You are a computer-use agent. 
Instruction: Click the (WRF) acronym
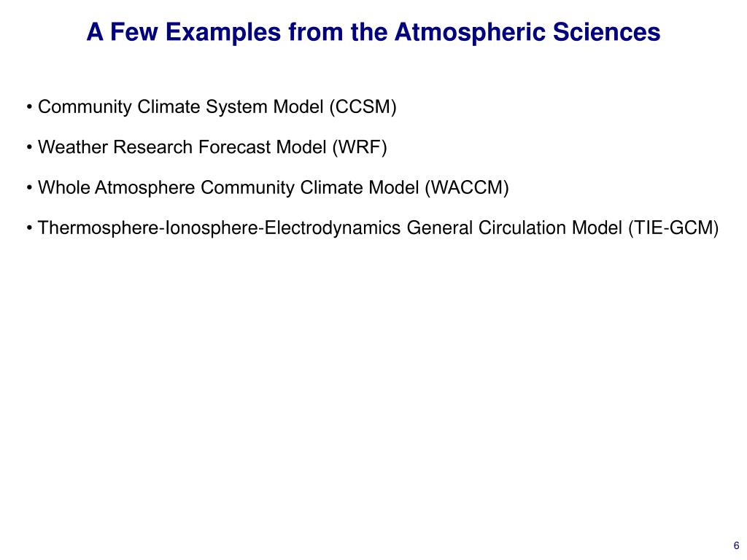pyautogui.click(x=359, y=147)
